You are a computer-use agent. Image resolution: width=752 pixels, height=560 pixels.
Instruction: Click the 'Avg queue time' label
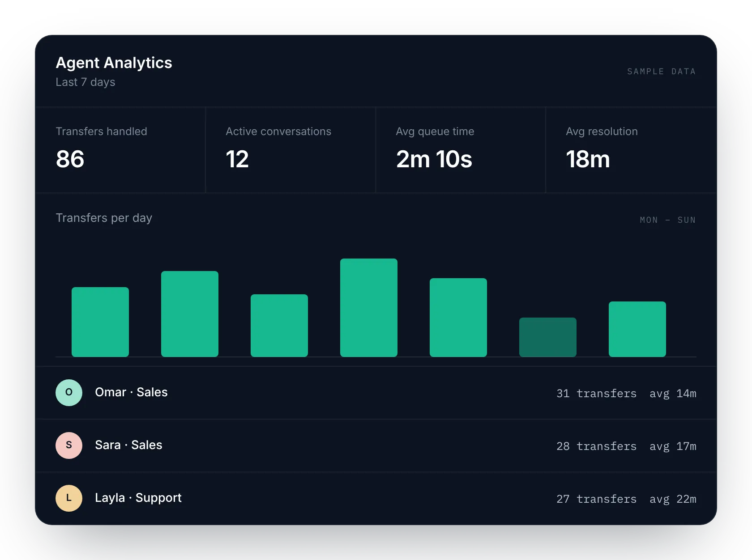435,132
